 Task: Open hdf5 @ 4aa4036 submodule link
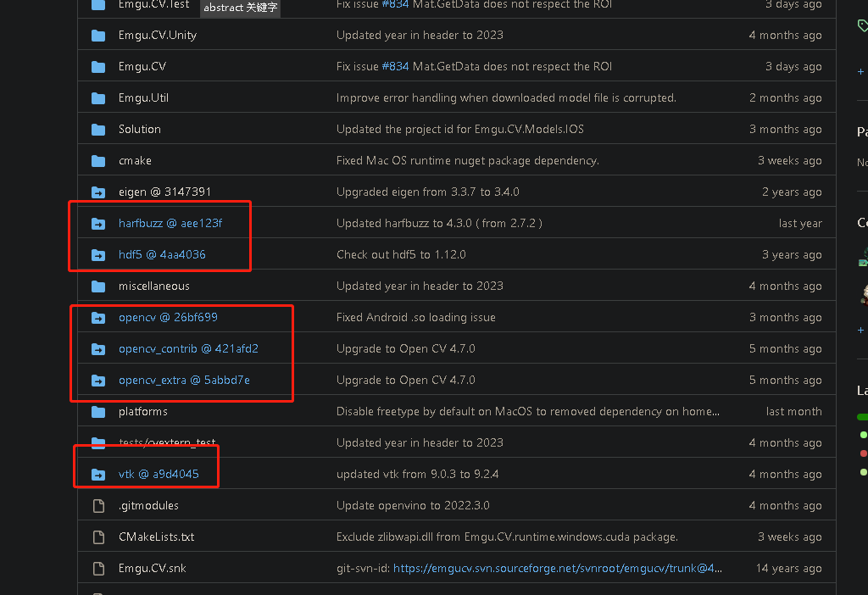pos(162,254)
